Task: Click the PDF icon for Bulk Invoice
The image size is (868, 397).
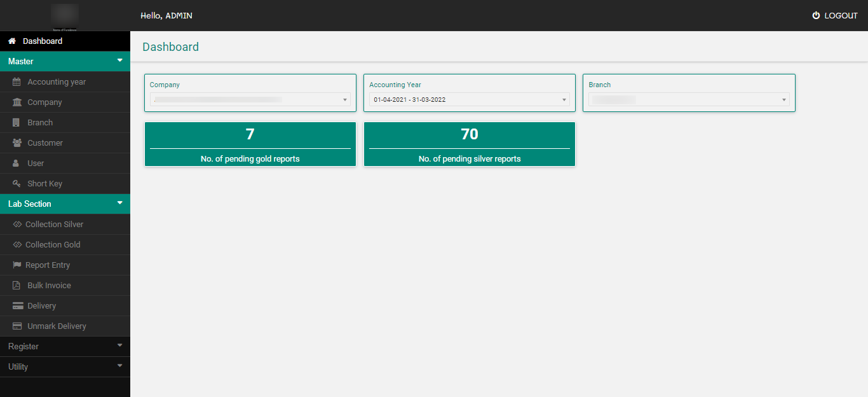Action: coord(17,286)
